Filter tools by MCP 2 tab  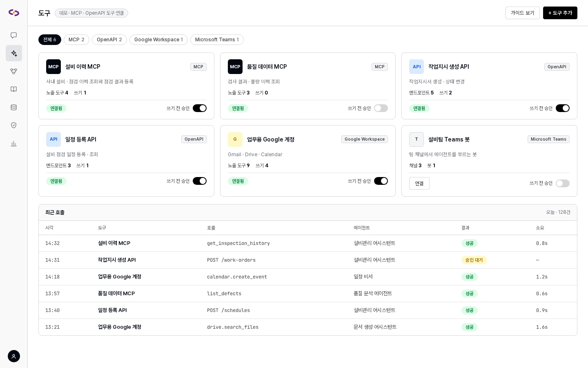(76, 40)
